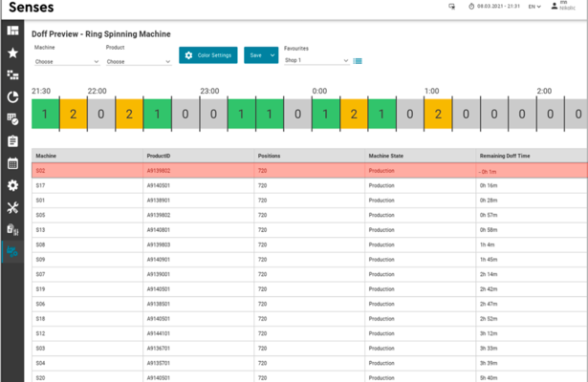Click the Machine State column header
This screenshot has width=588, height=382.
coord(387,155)
